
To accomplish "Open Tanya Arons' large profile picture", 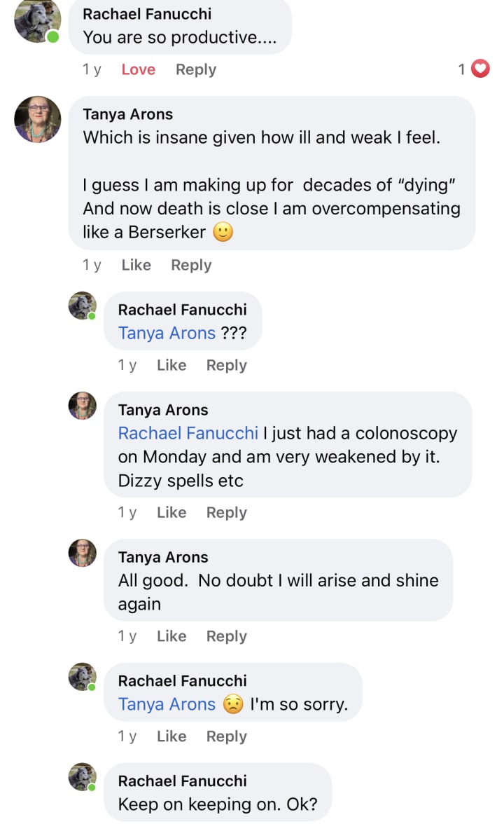I will tap(37, 119).
